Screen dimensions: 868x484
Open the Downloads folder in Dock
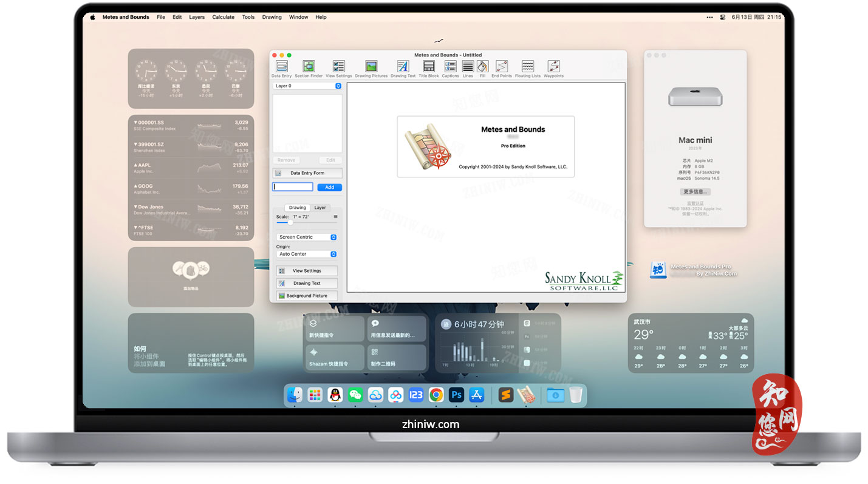coord(555,395)
